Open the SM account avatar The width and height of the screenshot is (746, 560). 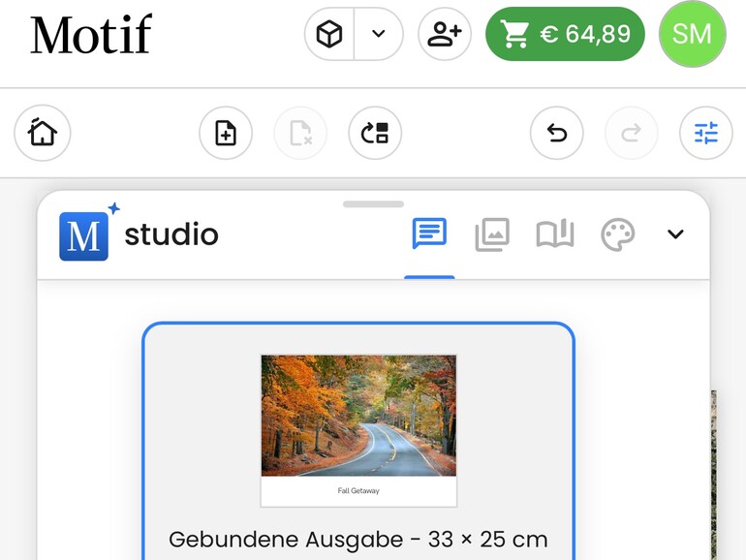click(x=693, y=34)
